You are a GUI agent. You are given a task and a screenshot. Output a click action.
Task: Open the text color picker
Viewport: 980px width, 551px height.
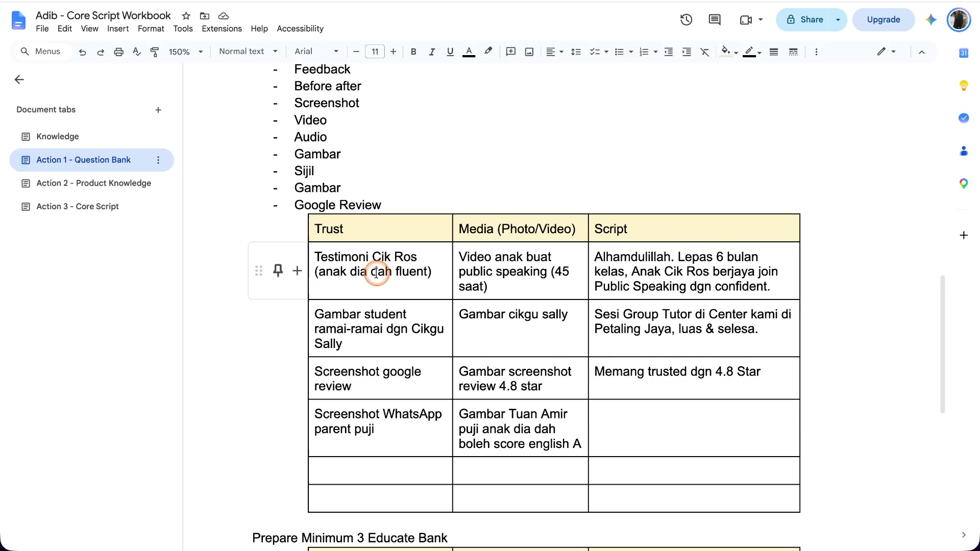point(469,52)
